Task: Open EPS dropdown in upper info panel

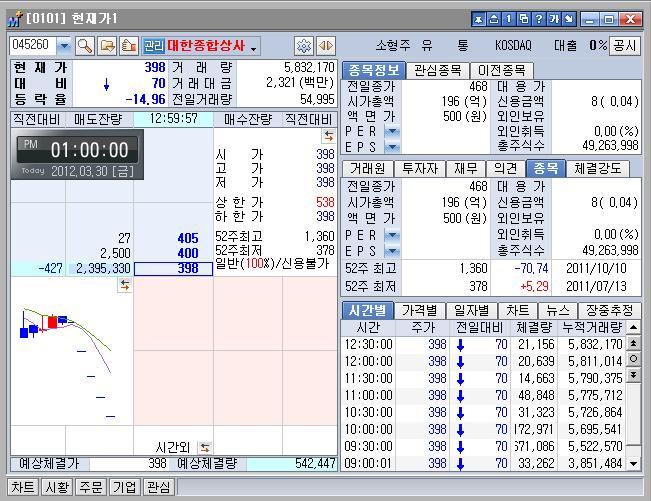Action: pyautogui.click(x=392, y=147)
